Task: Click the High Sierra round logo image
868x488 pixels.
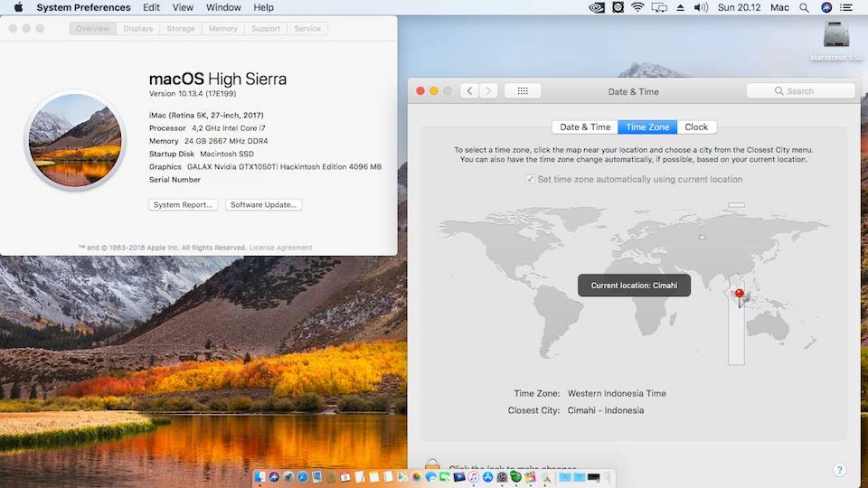Action: point(75,139)
